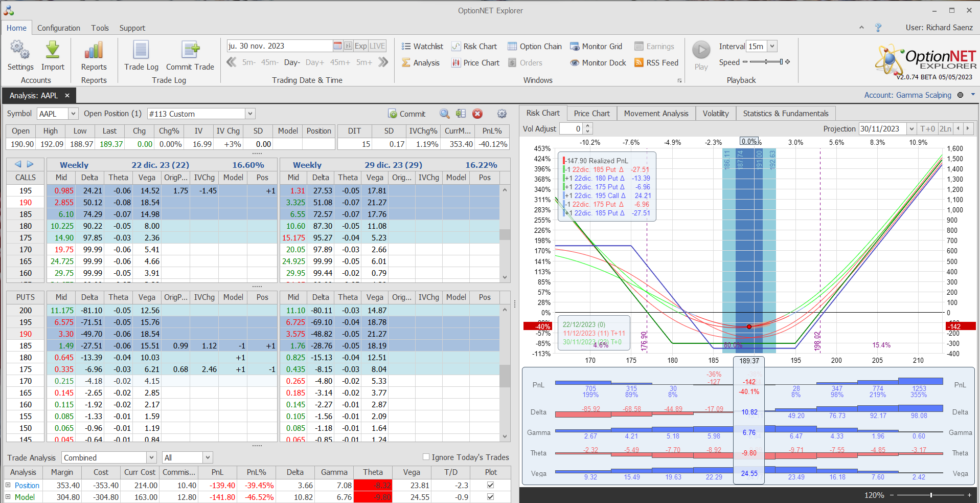980x503 pixels.
Task: Switch to Statistics & Fundamentals tab
Action: pos(785,114)
